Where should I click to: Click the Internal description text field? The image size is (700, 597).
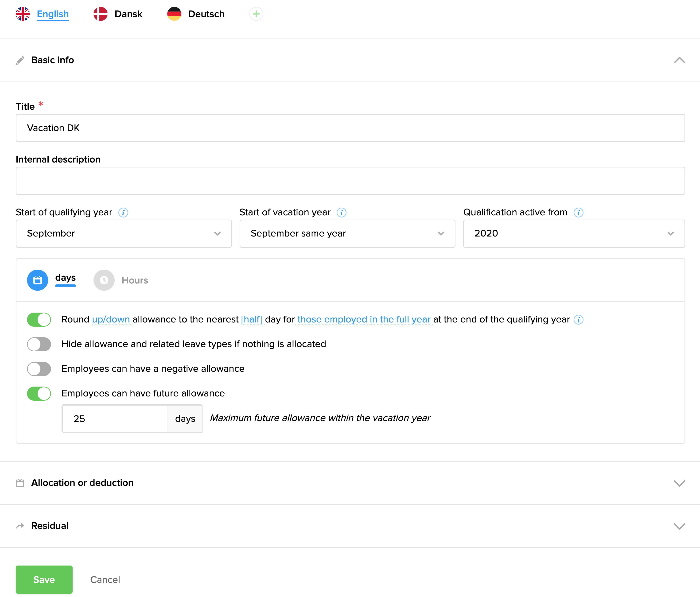click(x=350, y=181)
